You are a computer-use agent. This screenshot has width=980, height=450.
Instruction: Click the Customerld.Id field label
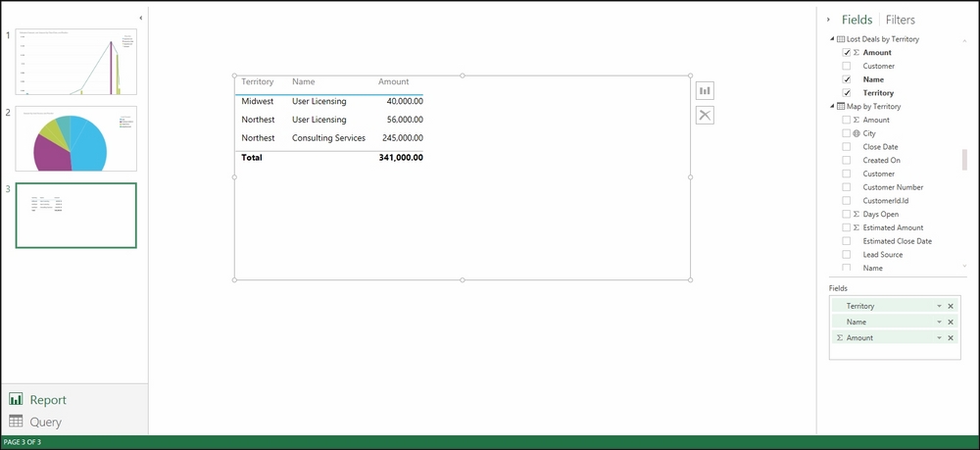[886, 201]
